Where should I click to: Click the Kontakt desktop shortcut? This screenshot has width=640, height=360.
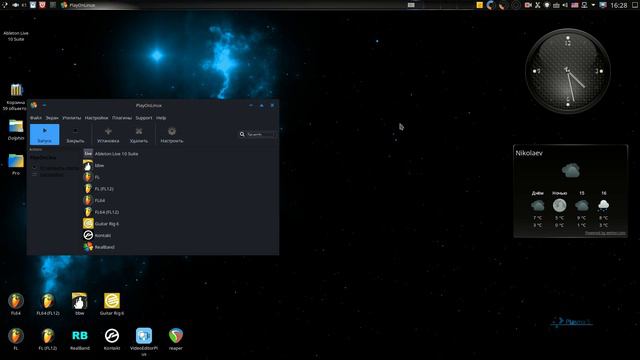112,339
